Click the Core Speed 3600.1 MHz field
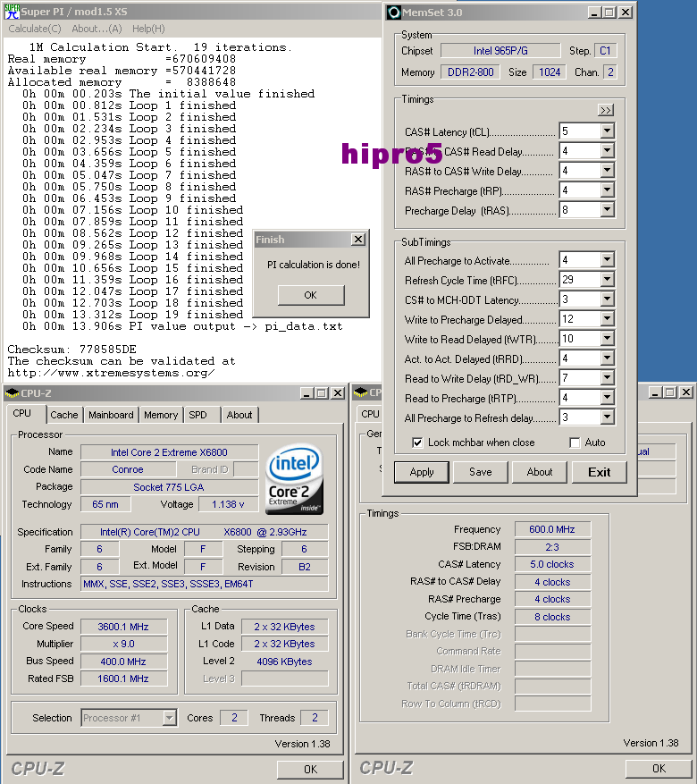The image size is (697, 784). pyautogui.click(x=123, y=627)
